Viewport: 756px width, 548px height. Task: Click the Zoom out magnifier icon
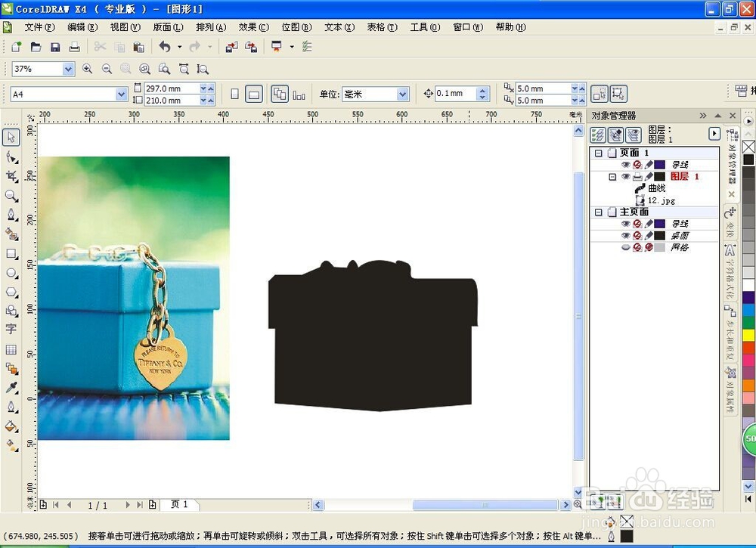pos(107,69)
